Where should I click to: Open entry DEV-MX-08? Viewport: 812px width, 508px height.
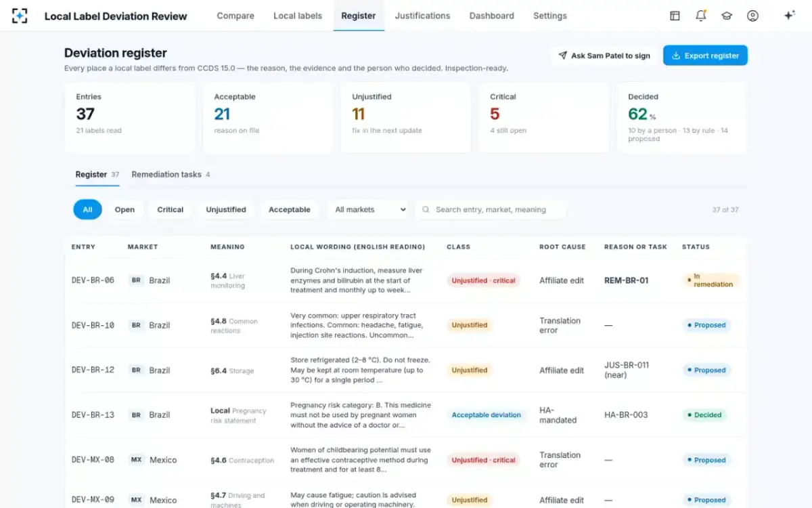[x=93, y=460]
